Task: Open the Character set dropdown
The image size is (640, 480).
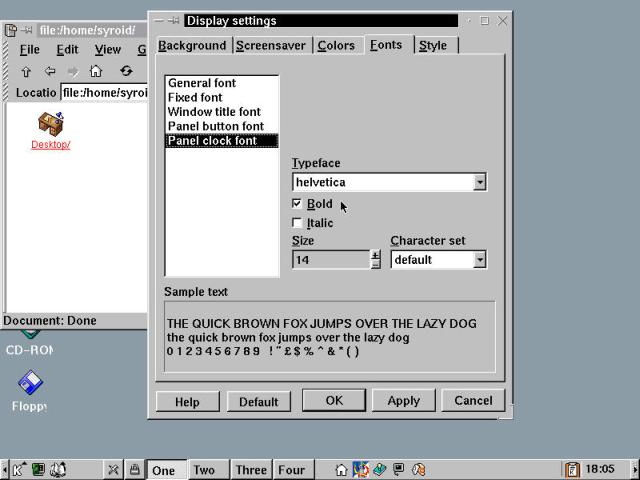Action: 480,260
